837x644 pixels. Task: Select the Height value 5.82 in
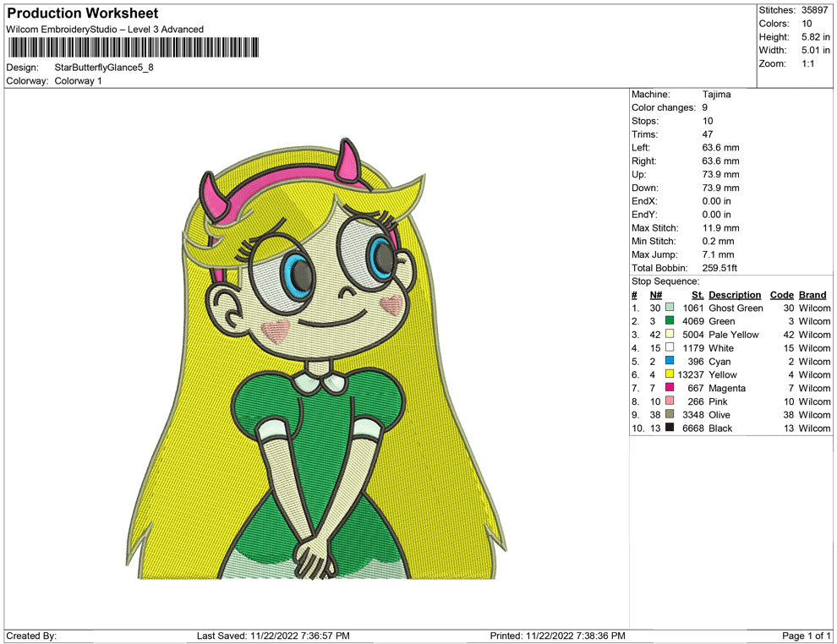(x=816, y=37)
